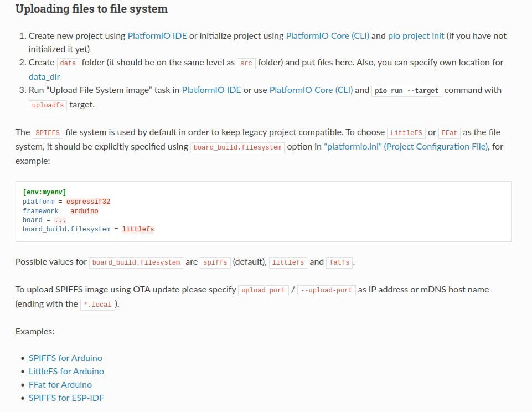Screen dimensions: 532x412
Task: Click the "espressif32" value in code block
Action: tap(89, 202)
